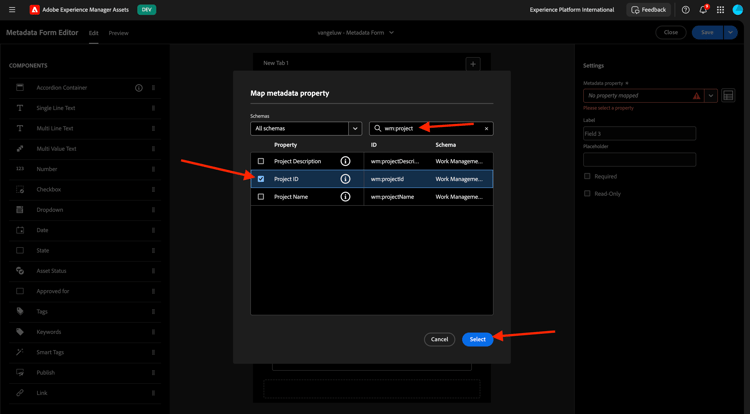Click the wm:projectName cell
750x414 pixels.
pos(392,196)
